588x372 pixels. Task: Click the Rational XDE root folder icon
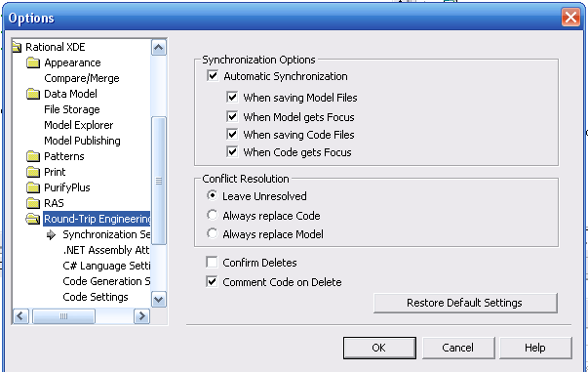[17, 47]
